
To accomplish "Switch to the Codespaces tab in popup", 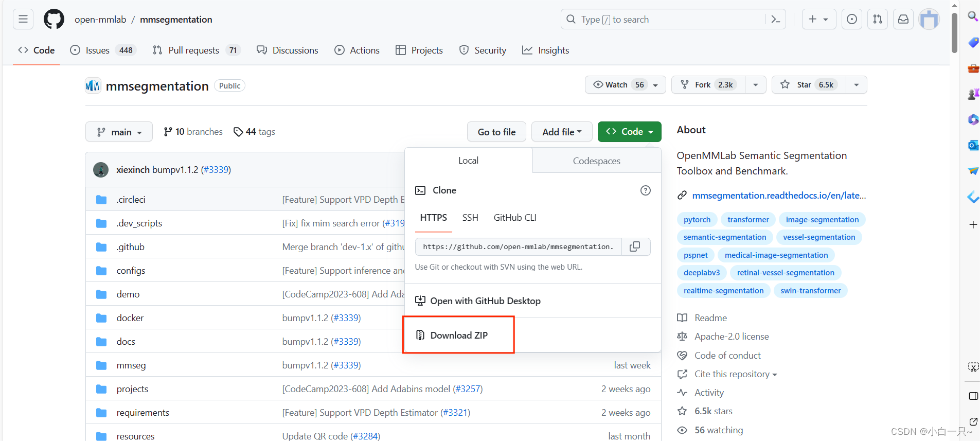I will [x=597, y=161].
